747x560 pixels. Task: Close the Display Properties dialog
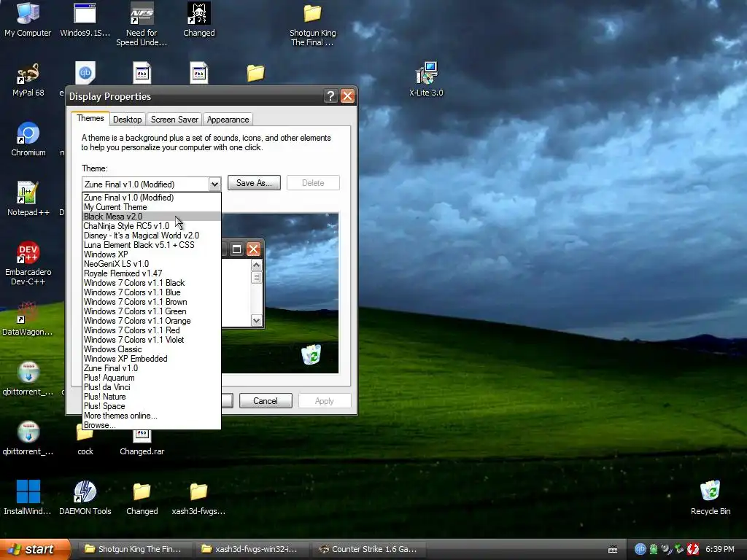point(347,96)
